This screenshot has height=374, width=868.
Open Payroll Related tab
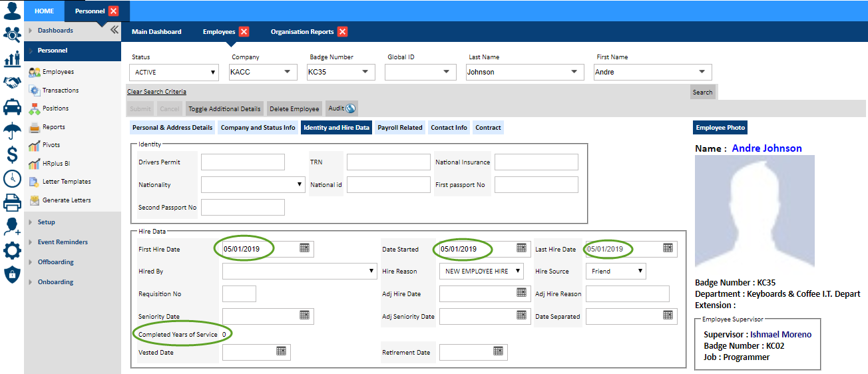(x=400, y=128)
